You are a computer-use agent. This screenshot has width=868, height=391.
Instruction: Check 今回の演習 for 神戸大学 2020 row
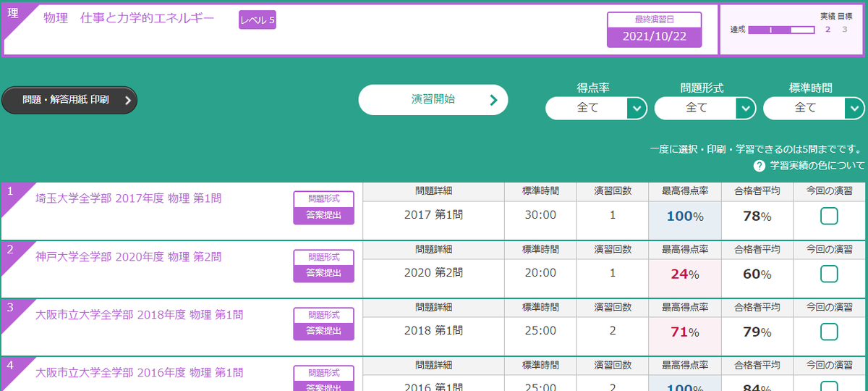coord(829,274)
